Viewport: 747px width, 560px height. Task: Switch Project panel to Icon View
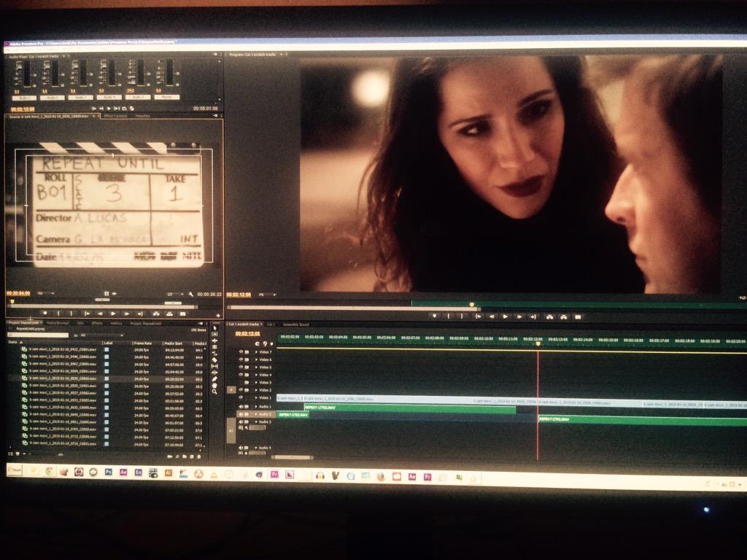click(x=18, y=454)
